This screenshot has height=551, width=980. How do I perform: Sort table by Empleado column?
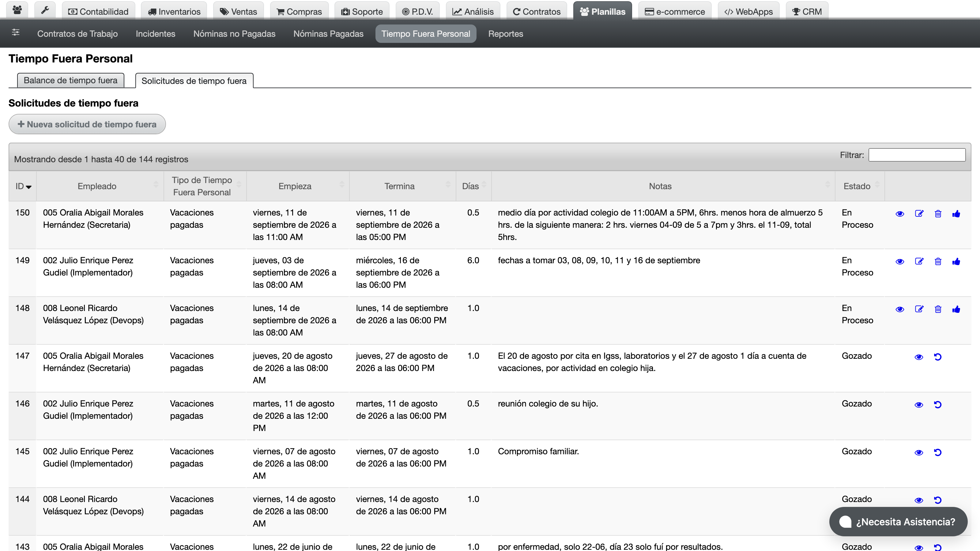coord(100,186)
